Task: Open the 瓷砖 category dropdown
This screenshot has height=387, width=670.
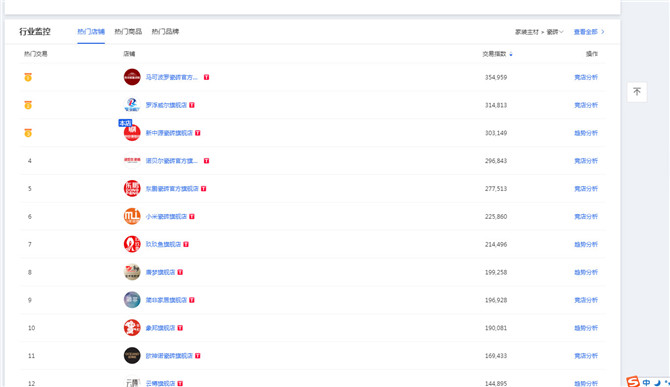Action: click(x=555, y=32)
